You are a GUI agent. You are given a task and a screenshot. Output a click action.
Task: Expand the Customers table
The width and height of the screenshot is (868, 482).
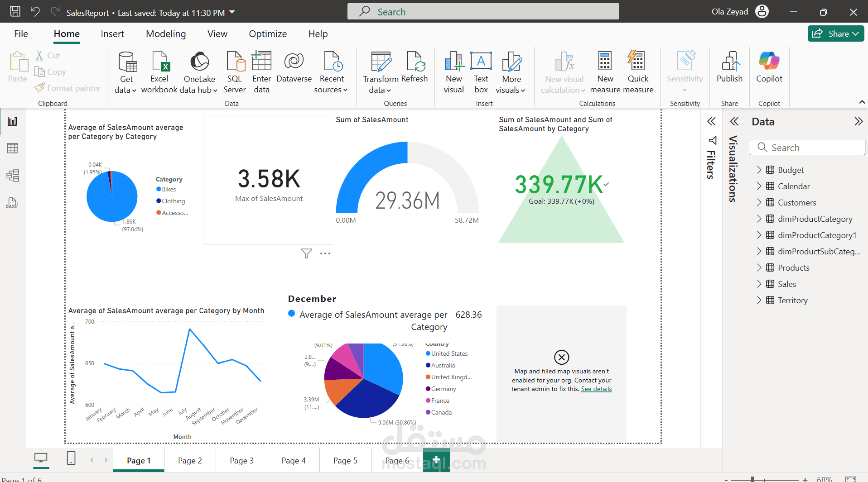coord(759,202)
